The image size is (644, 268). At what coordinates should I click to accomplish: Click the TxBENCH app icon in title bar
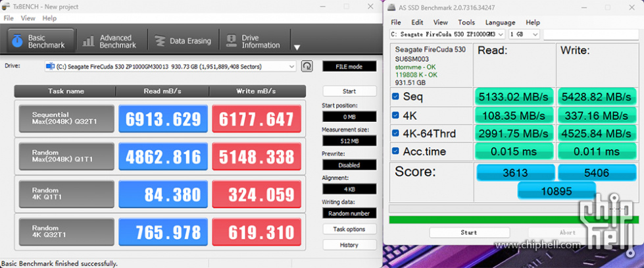6,7
